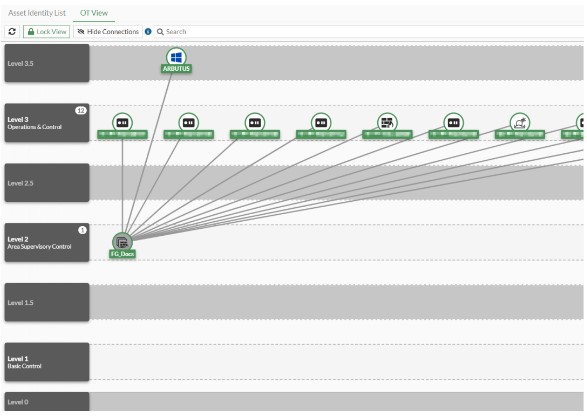Click the third Level 3 device icon
The image size is (587, 419).
(x=255, y=122)
